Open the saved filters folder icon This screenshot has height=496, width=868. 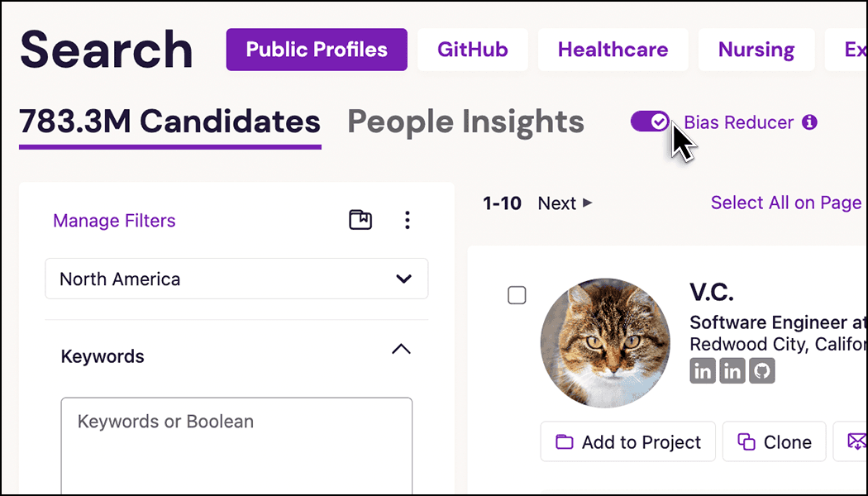pyautogui.click(x=360, y=220)
